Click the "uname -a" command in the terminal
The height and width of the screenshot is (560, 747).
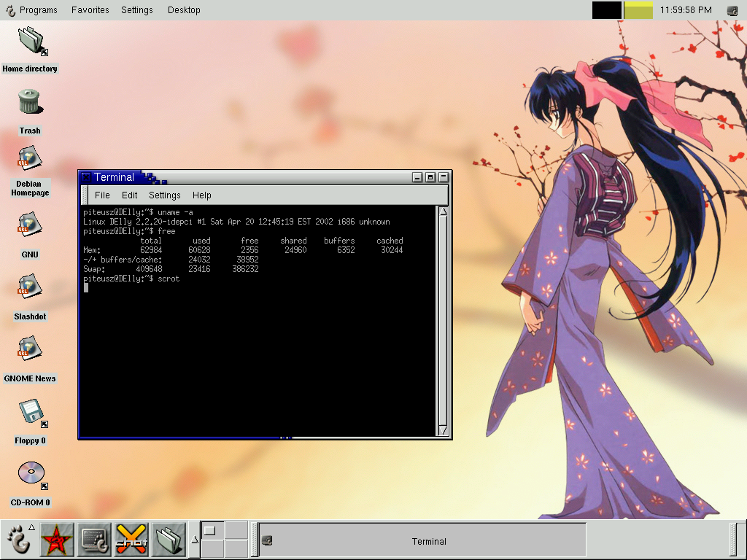point(175,212)
